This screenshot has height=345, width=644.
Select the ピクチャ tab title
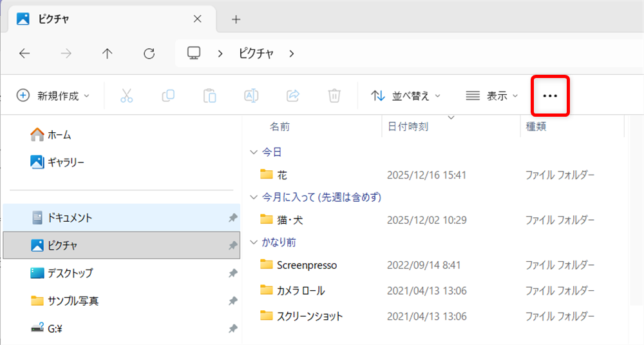(54, 19)
